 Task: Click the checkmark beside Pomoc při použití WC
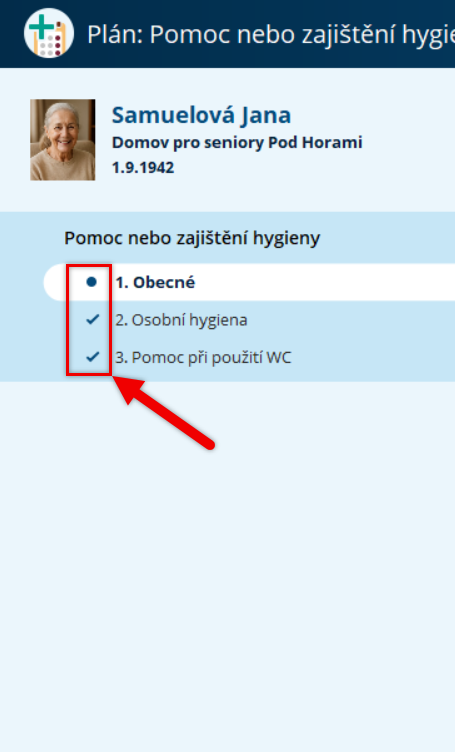[x=93, y=357]
